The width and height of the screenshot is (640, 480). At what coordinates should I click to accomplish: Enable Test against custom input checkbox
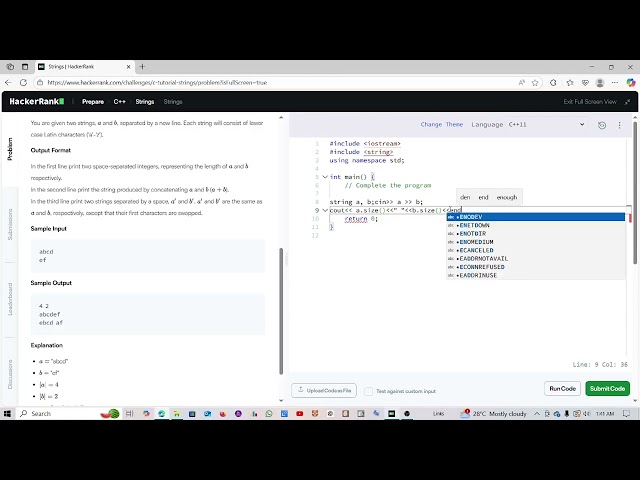click(368, 391)
